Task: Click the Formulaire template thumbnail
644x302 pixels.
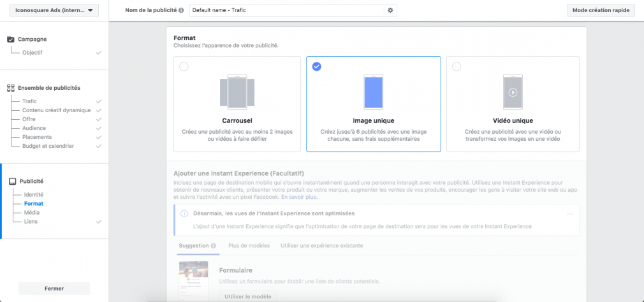Action: coord(193,282)
